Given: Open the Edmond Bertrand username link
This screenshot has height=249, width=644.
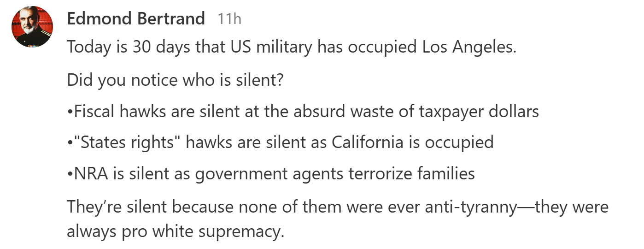Looking at the screenshot, I should tap(136, 19).
